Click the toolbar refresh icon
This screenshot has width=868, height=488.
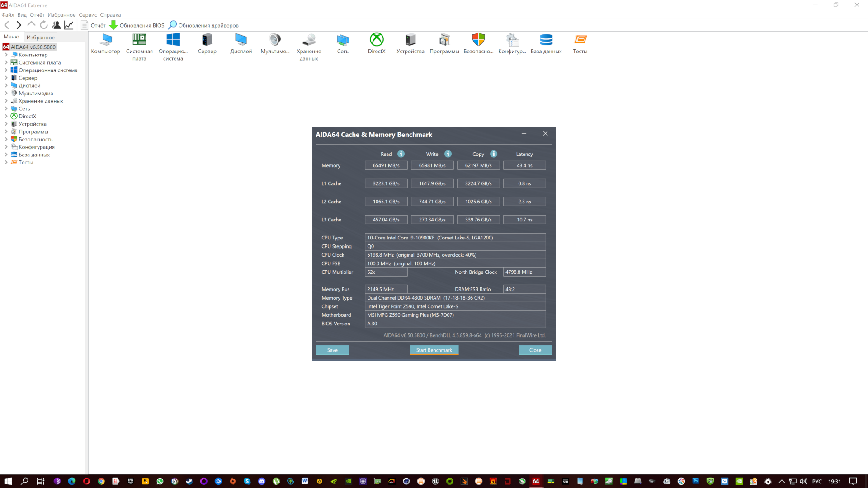coord(44,25)
